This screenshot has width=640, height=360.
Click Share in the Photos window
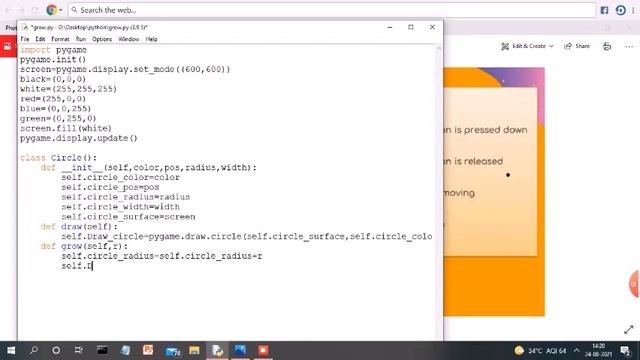(577, 46)
